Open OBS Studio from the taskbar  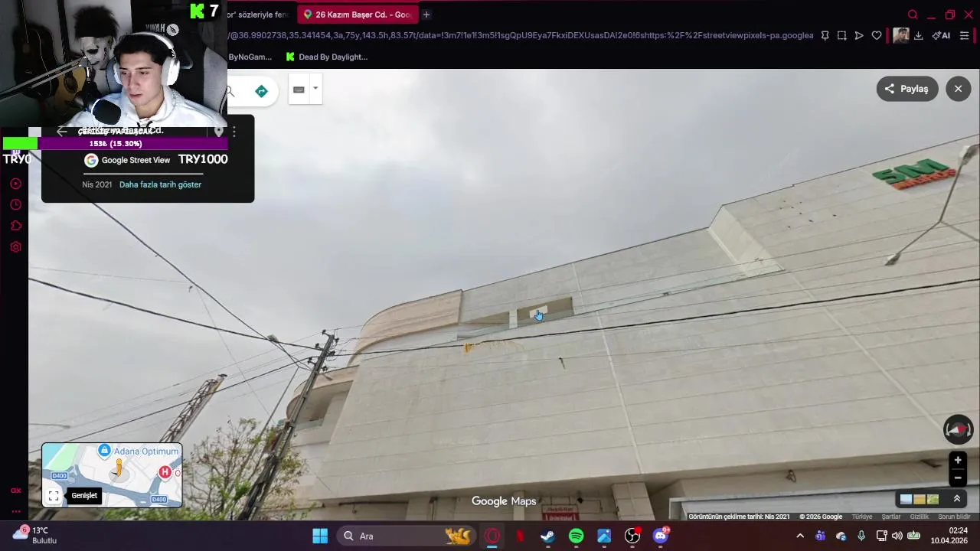pyautogui.click(x=632, y=536)
